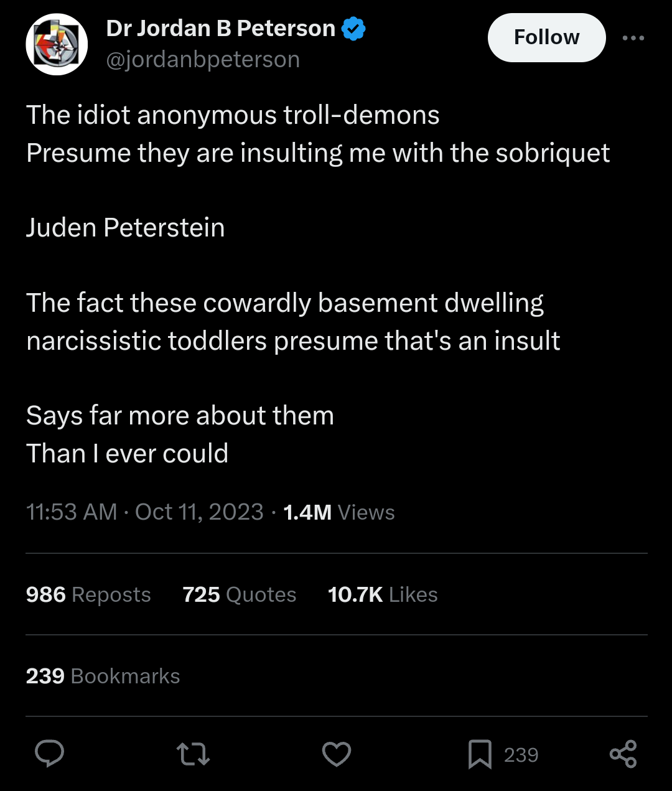Open the 11:53 AM Oct 11, 2023 timestamp
This screenshot has width=672, height=791.
click(x=145, y=512)
